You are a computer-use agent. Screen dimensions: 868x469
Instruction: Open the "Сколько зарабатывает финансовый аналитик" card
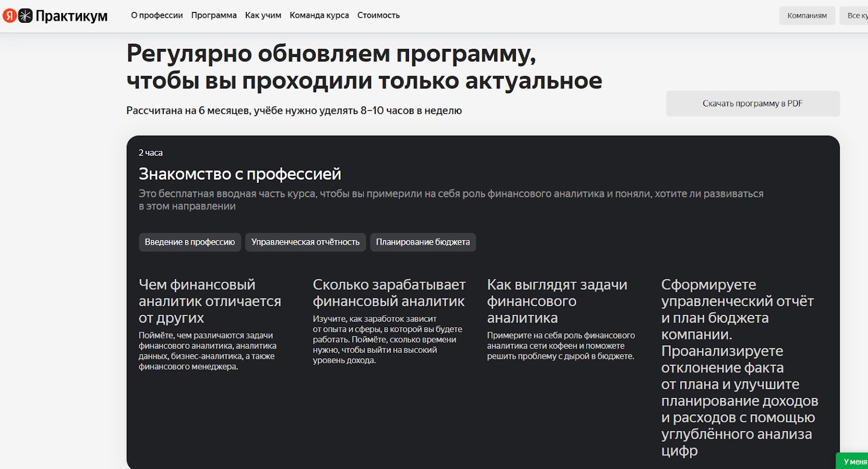[389, 293]
